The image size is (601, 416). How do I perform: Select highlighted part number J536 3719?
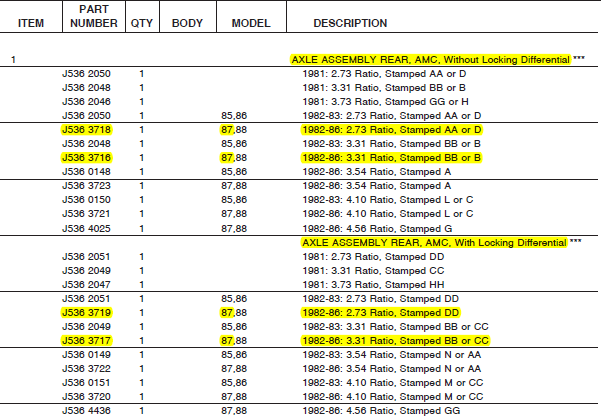[86, 312]
